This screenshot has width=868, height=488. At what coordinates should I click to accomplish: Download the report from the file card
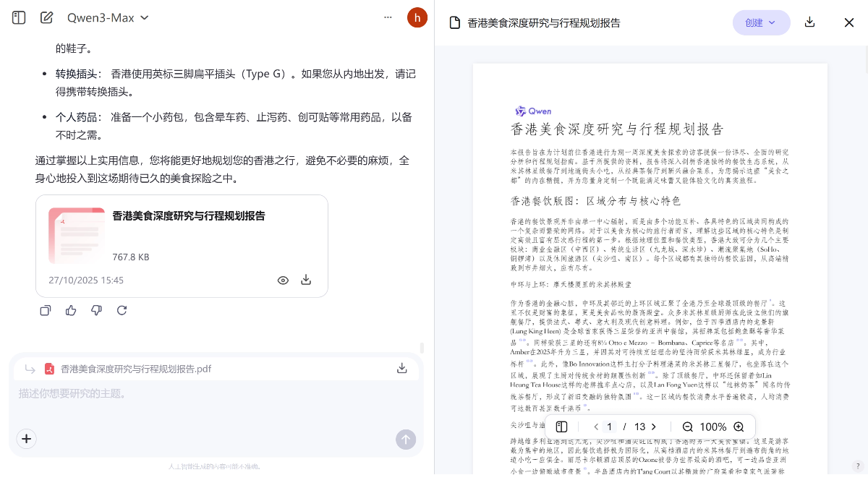click(306, 280)
